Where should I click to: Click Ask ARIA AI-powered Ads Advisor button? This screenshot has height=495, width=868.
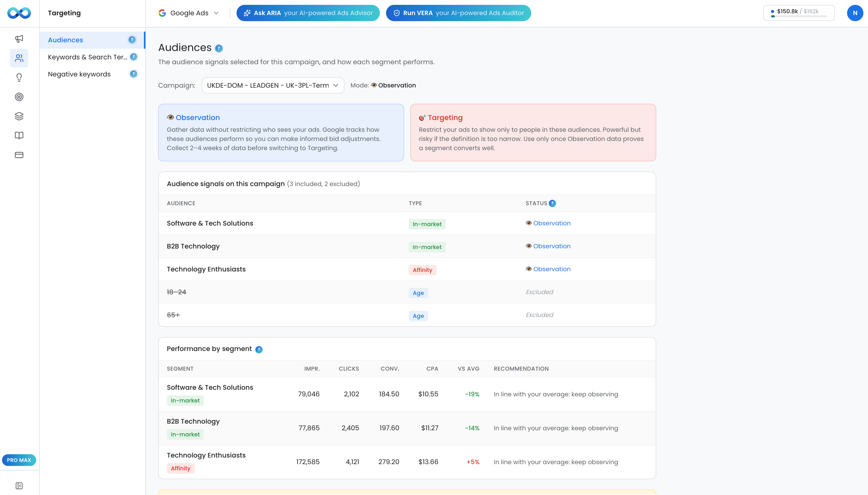308,13
